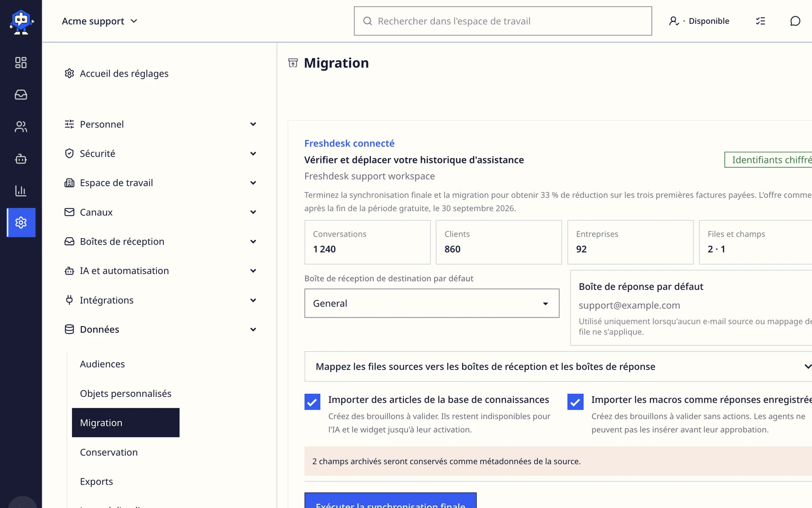Click the Freshdesk connecté link
This screenshot has width=812, height=508.
[x=349, y=143]
